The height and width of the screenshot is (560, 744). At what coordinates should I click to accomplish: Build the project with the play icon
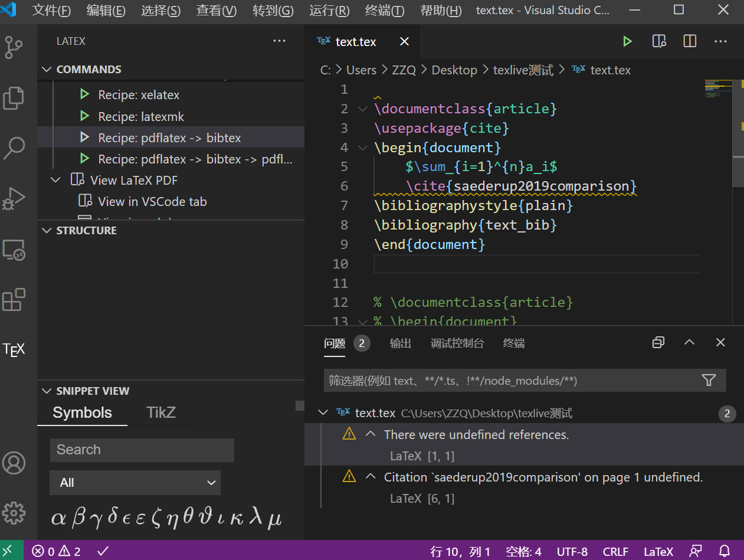[x=627, y=41]
